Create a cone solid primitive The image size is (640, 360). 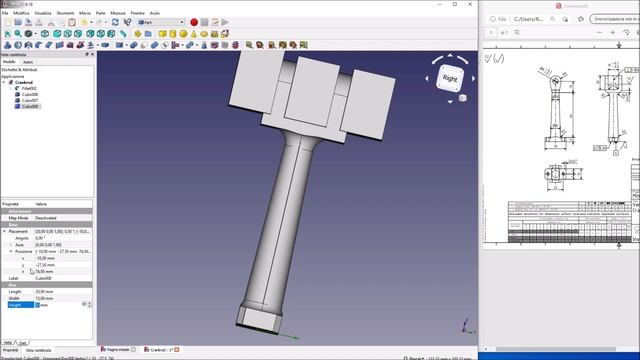(193, 34)
